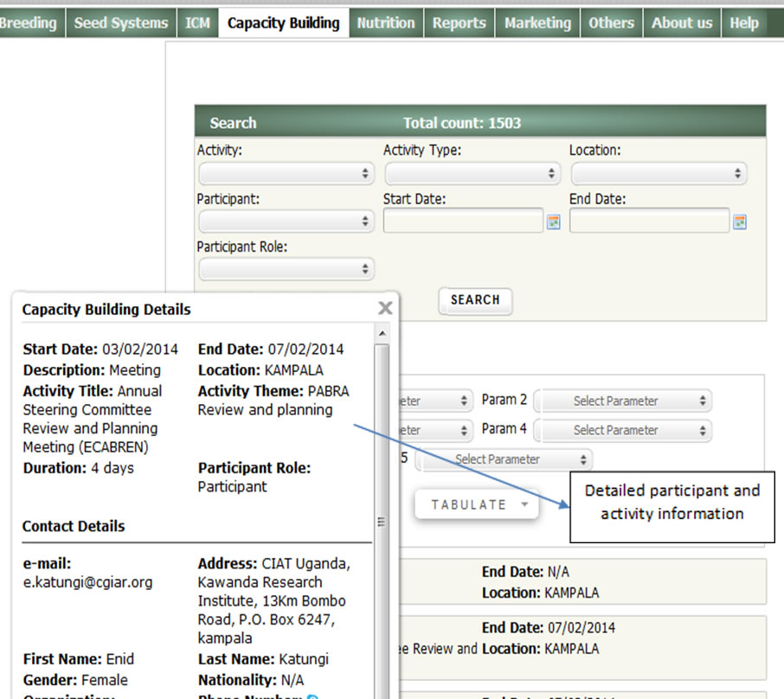
Task: Click the Start Date input field
Action: click(463, 221)
